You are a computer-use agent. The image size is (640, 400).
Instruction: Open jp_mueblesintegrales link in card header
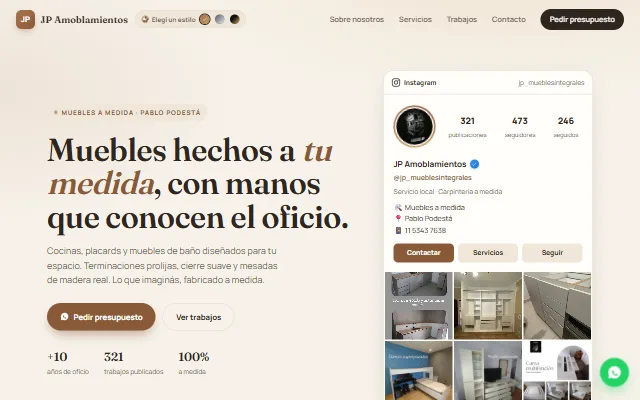click(551, 82)
